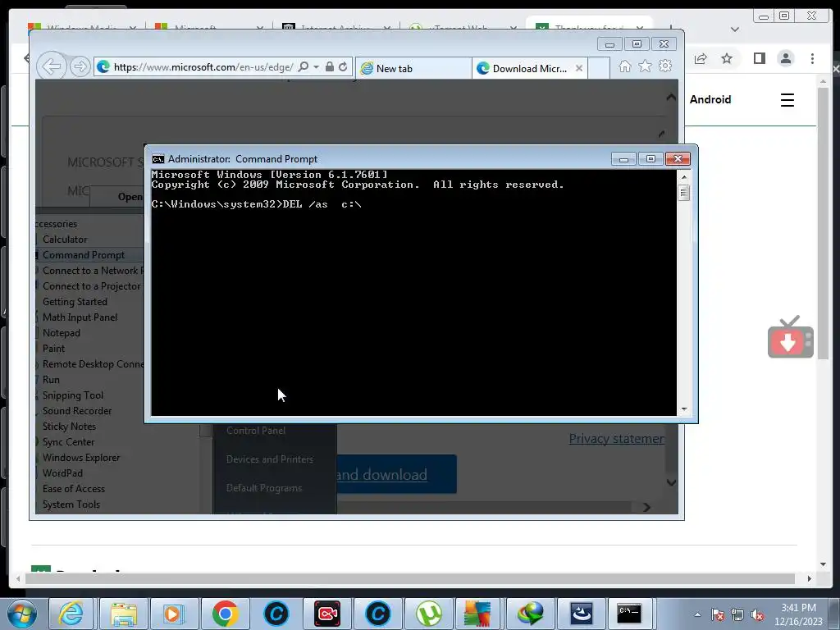Go back in the Internet Explorer window
This screenshot has width=840, height=630.
click(52, 67)
